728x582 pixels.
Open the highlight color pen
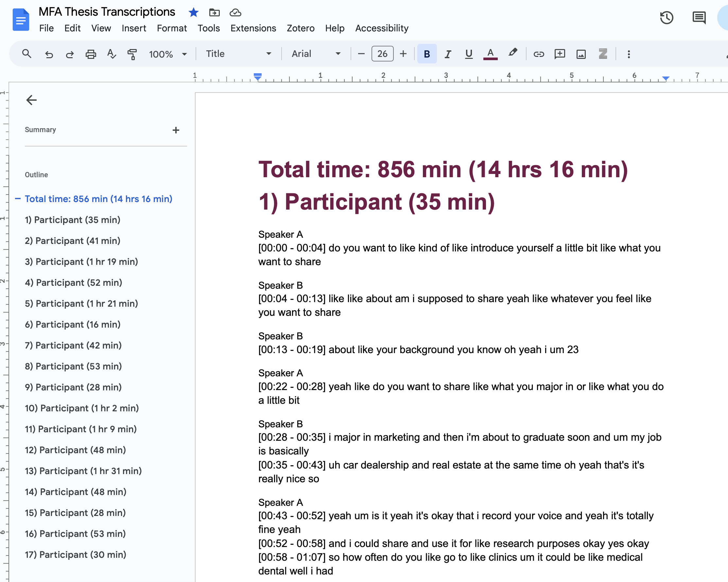(x=512, y=53)
